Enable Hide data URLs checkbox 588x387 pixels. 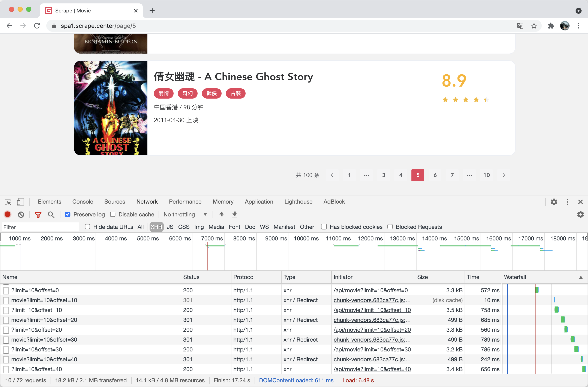pos(87,227)
